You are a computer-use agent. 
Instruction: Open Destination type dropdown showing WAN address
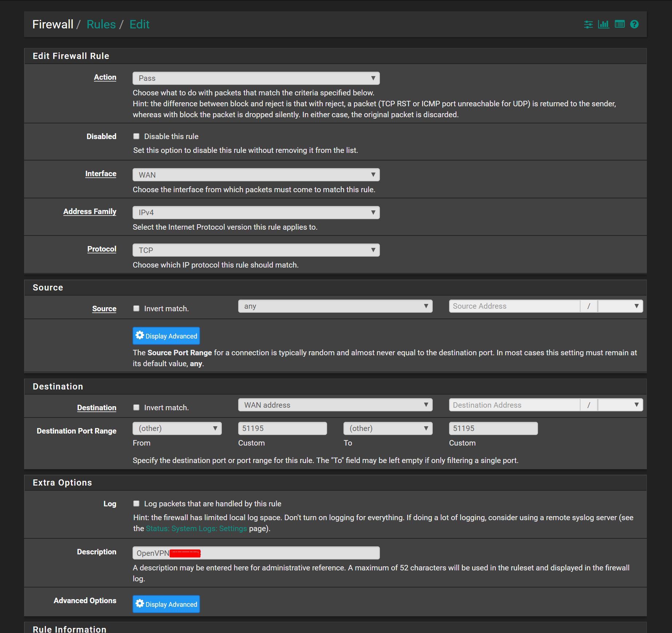[x=335, y=405]
